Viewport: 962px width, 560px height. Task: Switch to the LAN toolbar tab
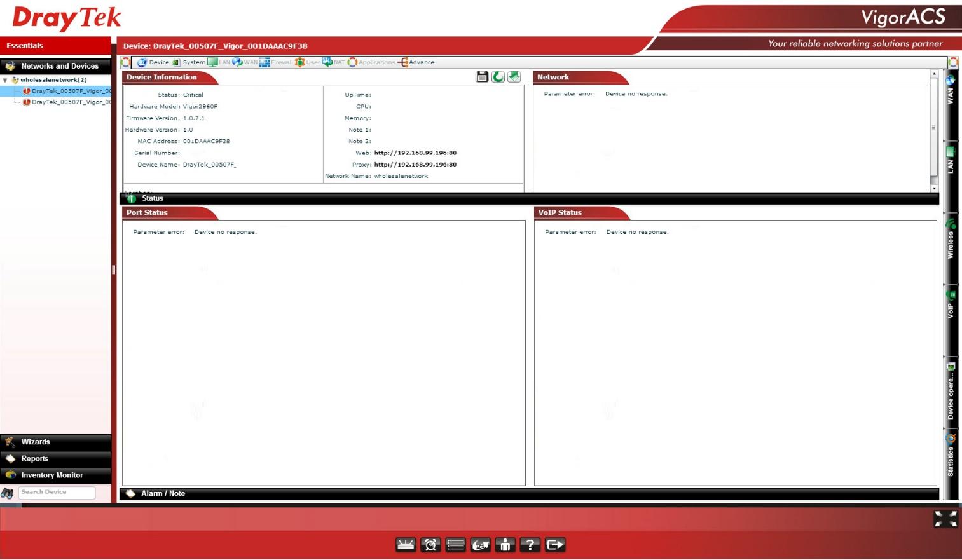coord(219,62)
